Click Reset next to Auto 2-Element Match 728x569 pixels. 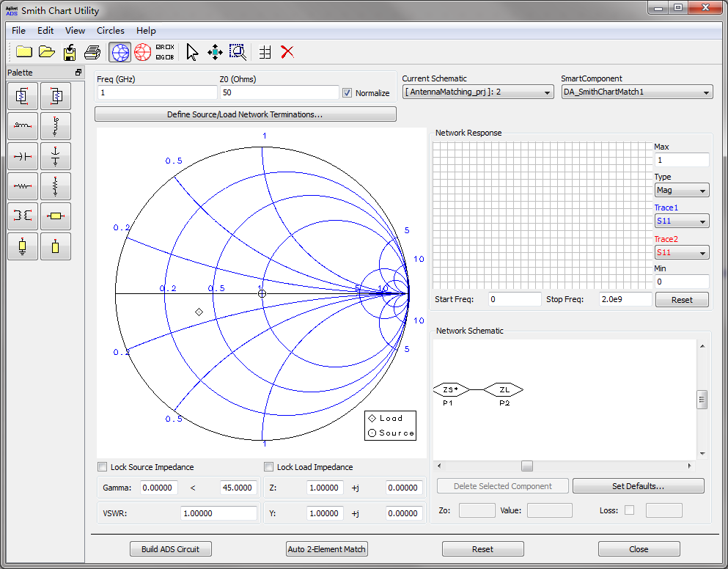(x=483, y=549)
